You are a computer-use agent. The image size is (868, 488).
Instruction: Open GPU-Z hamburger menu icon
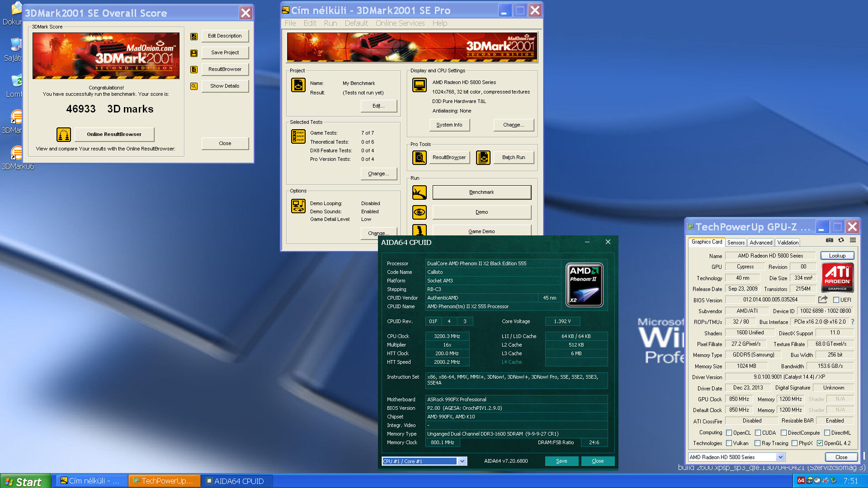(x=853, y=240)
